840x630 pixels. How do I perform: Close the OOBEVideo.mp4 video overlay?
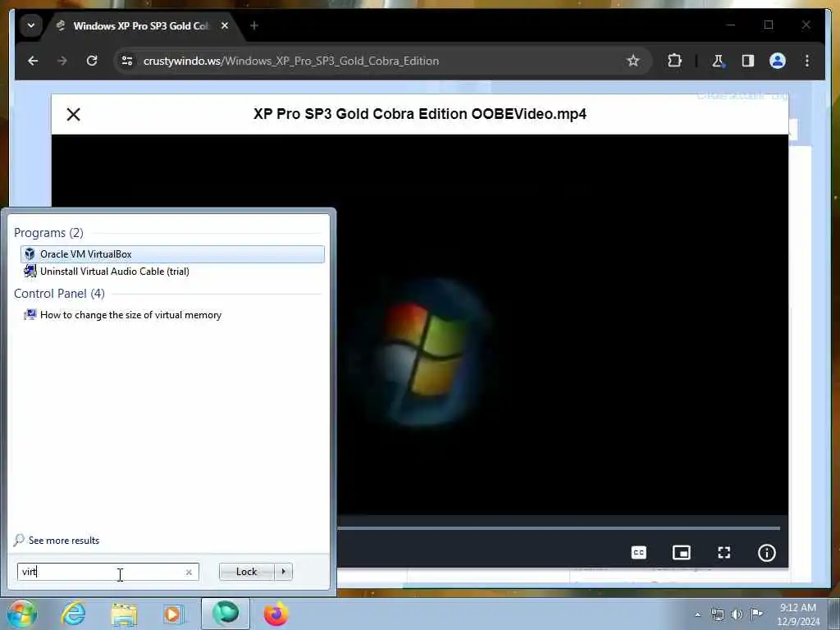click(x=73, y=114)
